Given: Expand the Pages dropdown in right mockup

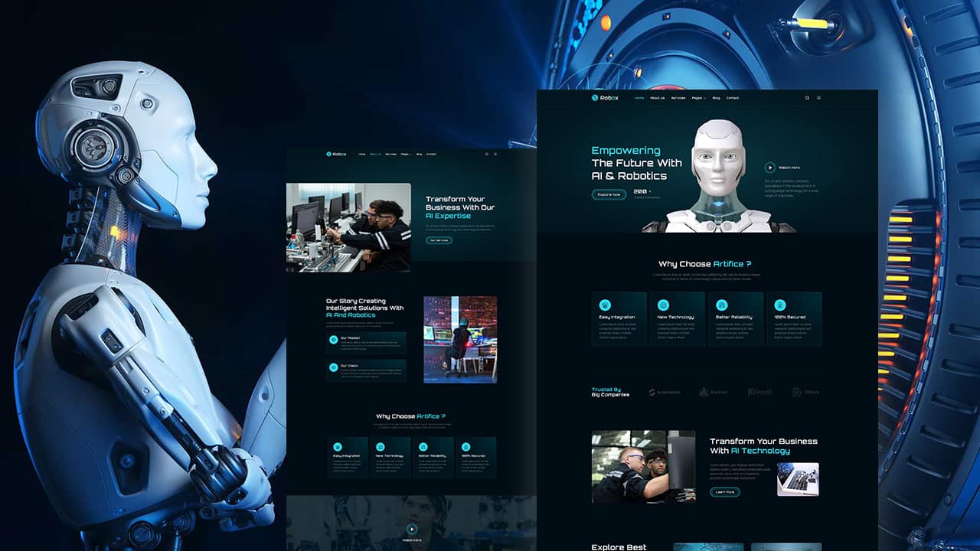Looking at the screenshot, I should 698,98.
